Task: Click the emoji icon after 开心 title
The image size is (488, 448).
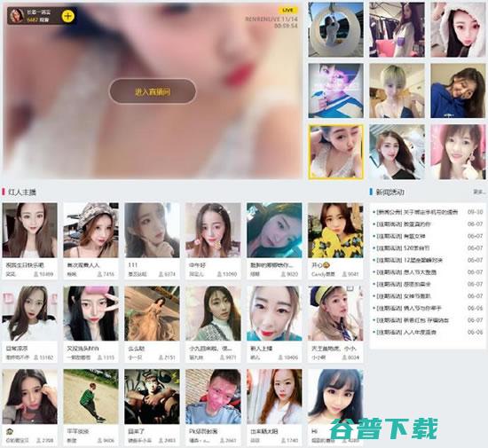Action: click(327, 265)
